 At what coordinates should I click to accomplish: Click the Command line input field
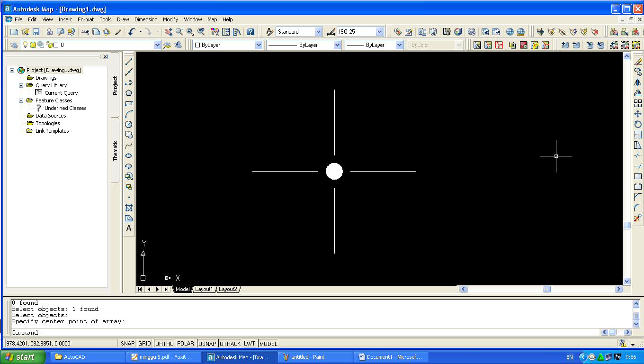tap(305, 333)
